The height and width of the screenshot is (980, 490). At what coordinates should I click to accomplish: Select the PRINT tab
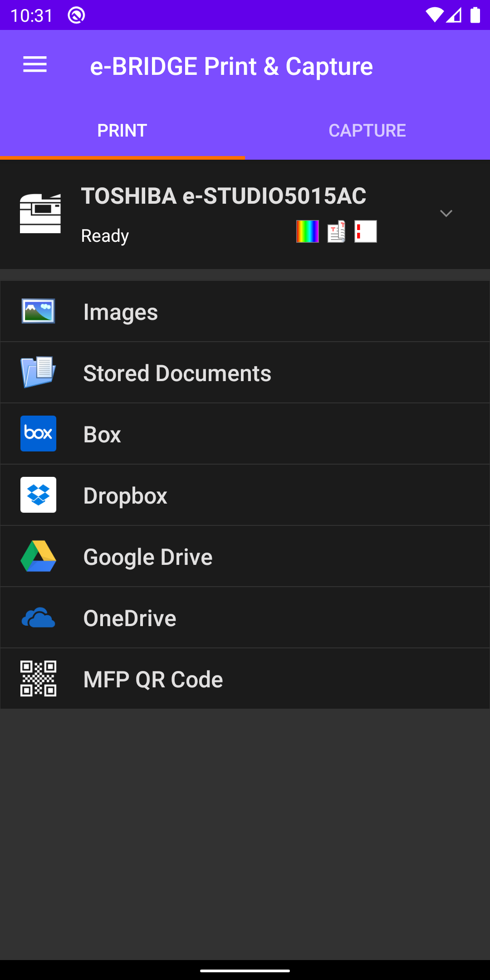click(122, 131)
